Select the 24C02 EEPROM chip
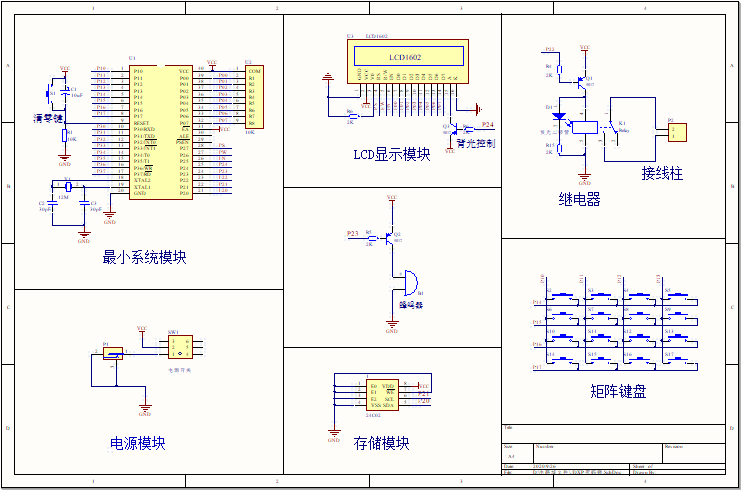 pos(382,395)
